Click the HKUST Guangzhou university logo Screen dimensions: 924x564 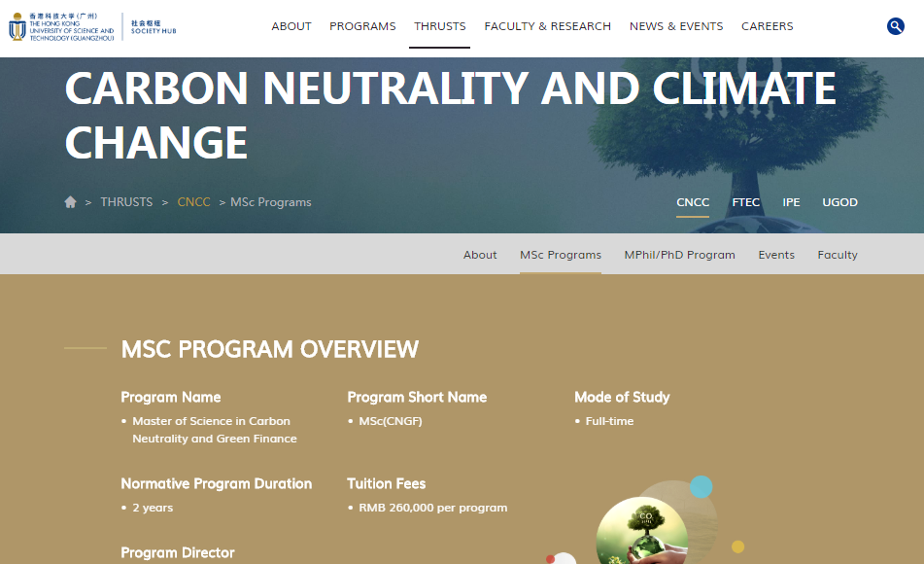(x=61, y=26)
